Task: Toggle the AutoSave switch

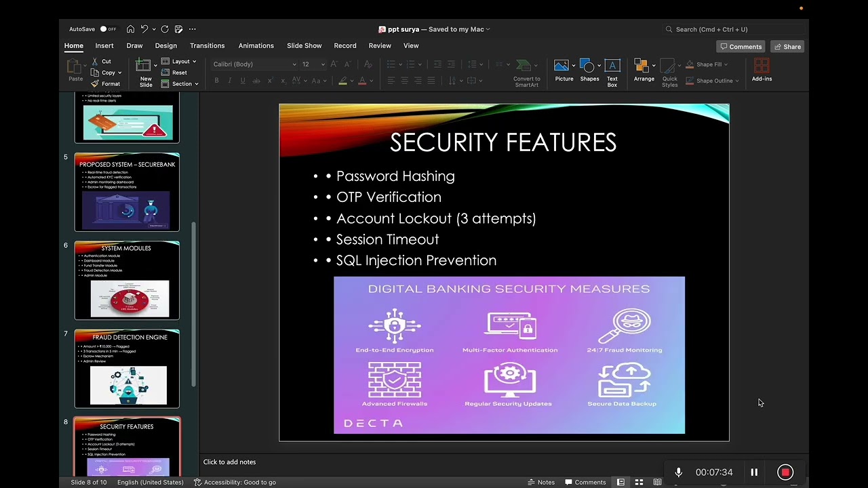Action: tap(108, 29)
